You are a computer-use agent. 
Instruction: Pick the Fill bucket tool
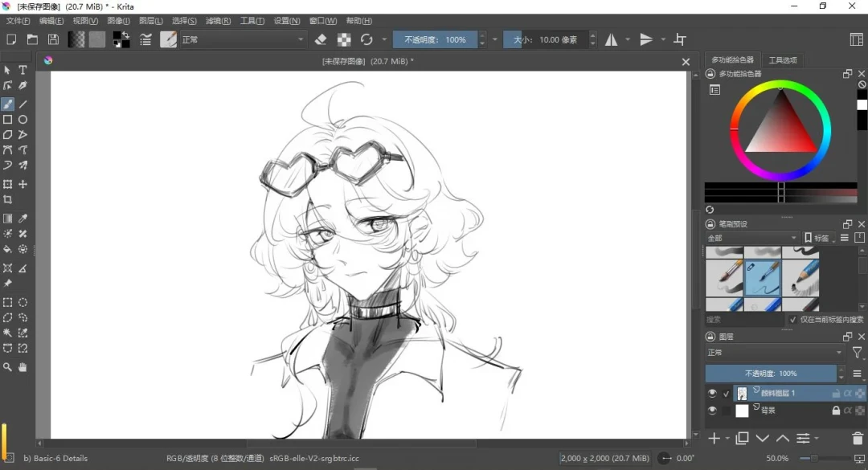(x=8, y=249)
